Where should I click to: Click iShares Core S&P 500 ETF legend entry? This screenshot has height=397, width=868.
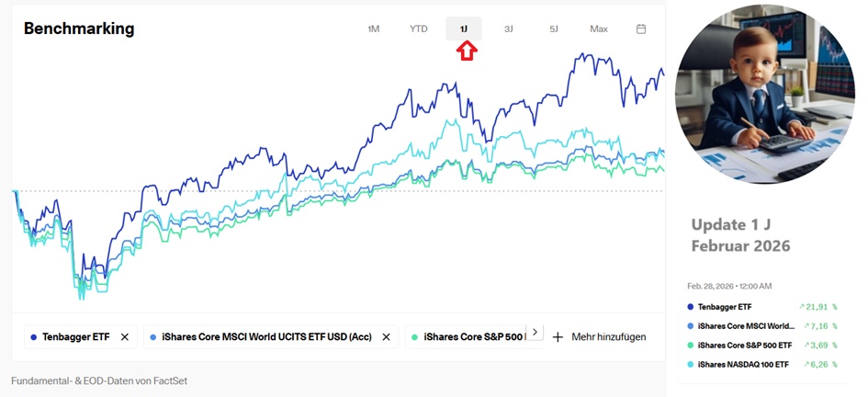[746, 346]
